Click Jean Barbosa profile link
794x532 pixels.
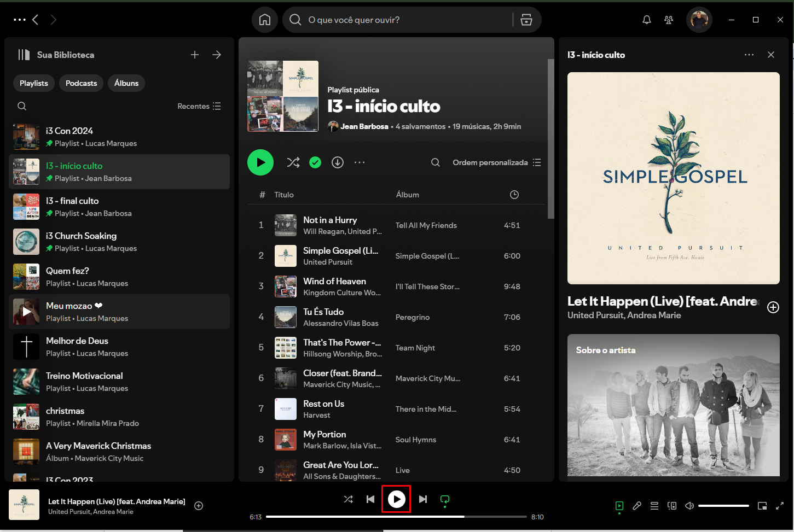click(364, 126)
